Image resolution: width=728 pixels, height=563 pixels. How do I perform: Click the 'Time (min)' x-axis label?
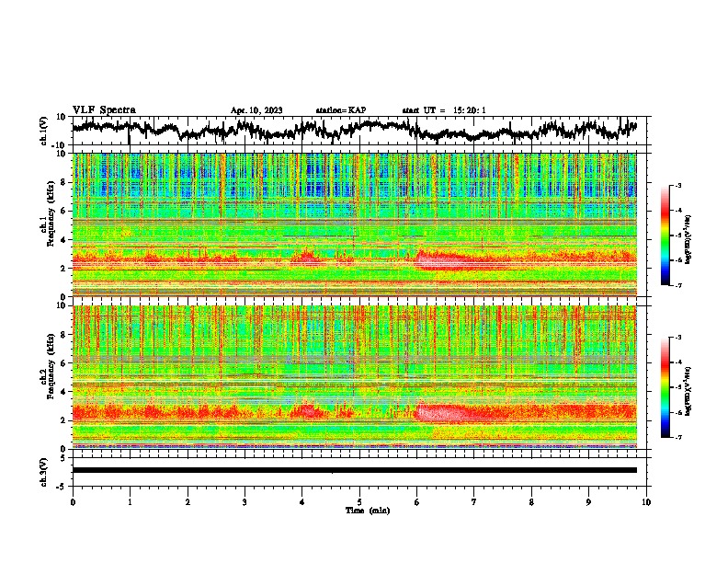368,511
